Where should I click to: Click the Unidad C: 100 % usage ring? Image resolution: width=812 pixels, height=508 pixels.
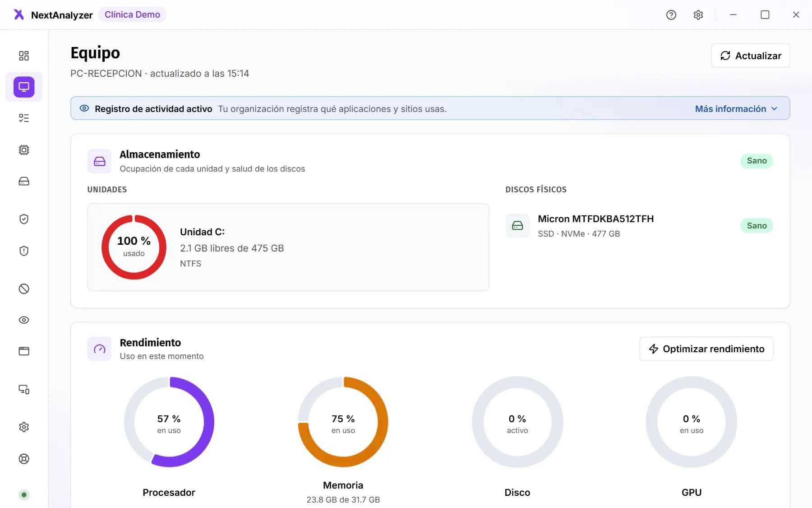(134, 247)
